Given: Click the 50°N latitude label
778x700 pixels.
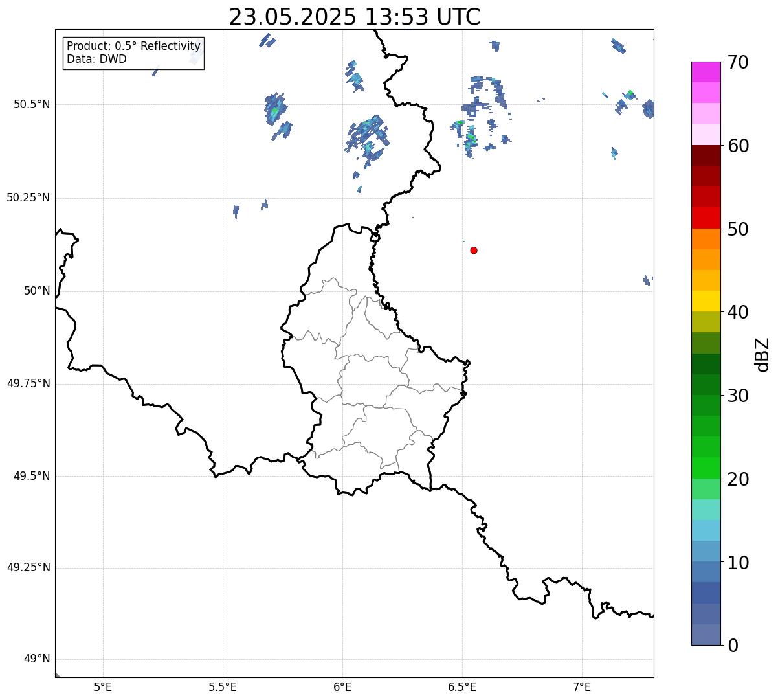Looking at the screenshot, I should [x=37, y=291].
